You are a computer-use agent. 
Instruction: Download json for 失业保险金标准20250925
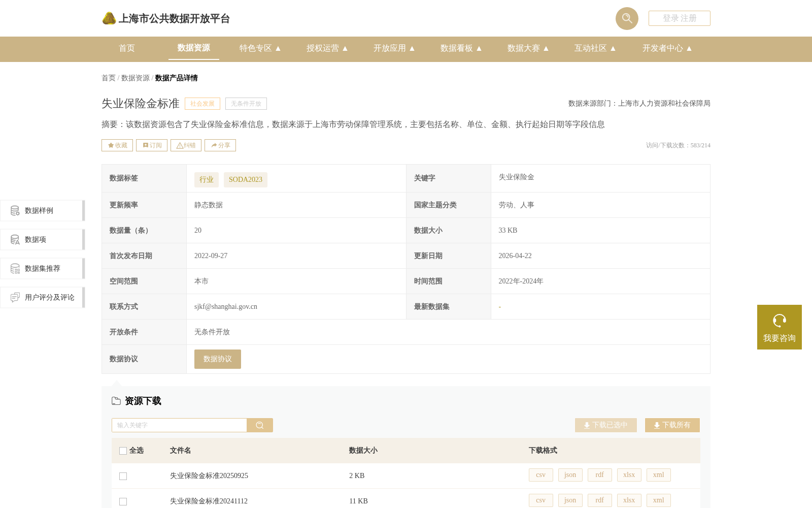click(570, 475)
